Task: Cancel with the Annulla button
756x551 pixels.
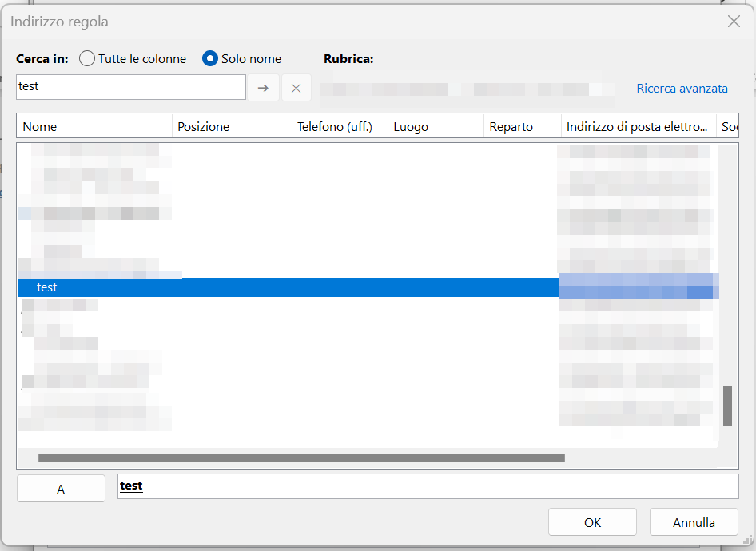Action: [694, 522]
